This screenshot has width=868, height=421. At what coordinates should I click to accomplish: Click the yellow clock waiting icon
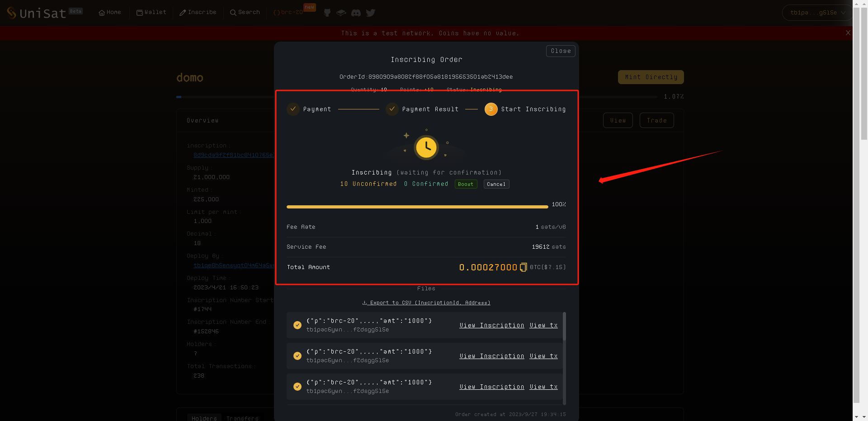pyautogui.click(x=426, y=147)
